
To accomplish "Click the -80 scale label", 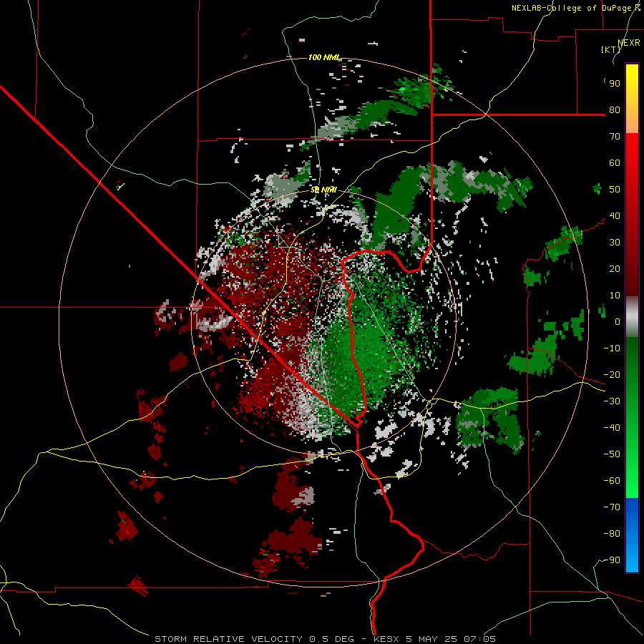I will [x=612, y=534].
